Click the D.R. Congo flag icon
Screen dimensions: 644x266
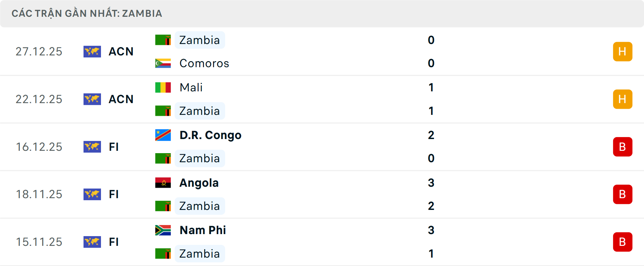click(163, 135)
